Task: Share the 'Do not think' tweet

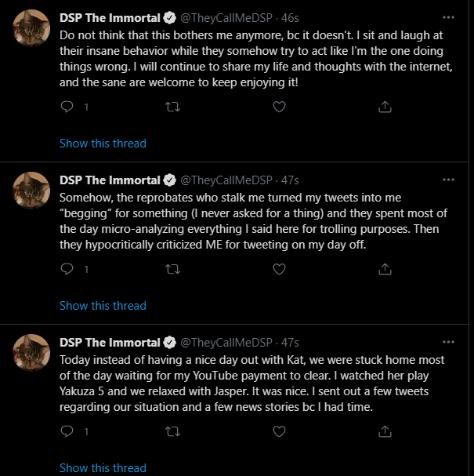Action: (385, 107)
